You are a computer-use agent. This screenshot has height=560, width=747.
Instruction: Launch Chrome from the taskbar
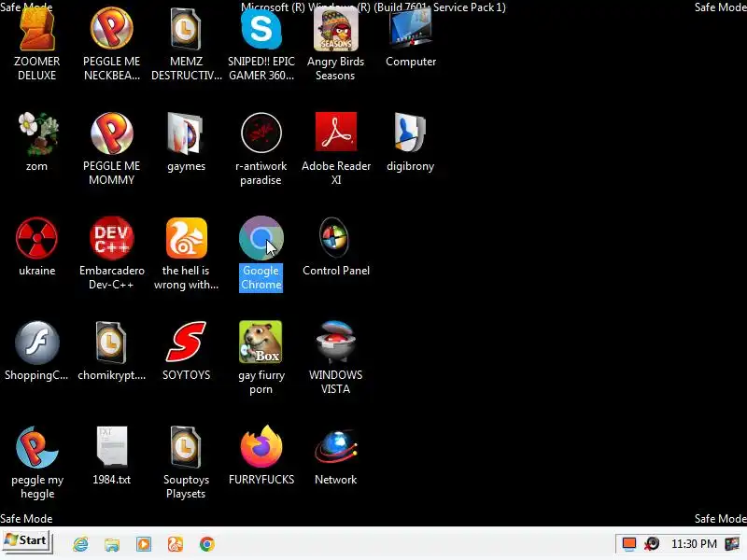tap(206, 544)
